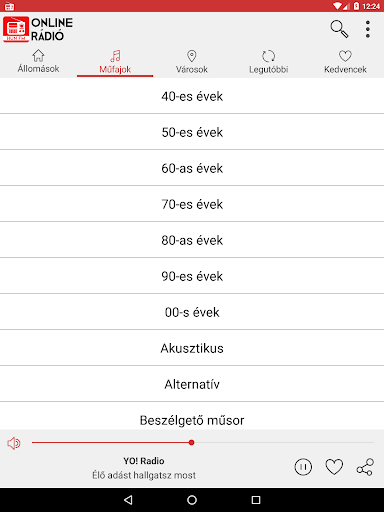The height and width of the screenshot is (512, 384).
Task: Open the recent apps square button
Action: point(256,500)
